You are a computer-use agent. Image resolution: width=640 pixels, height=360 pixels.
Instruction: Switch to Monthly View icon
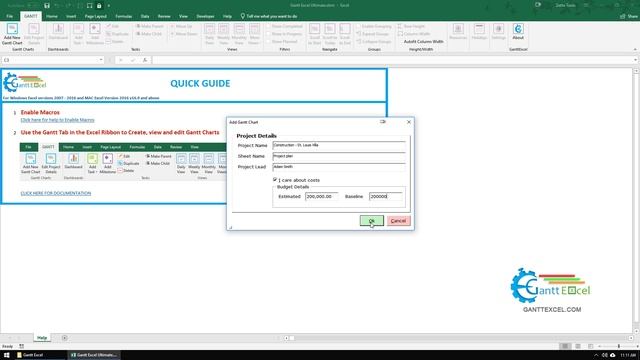pos(239,34)
